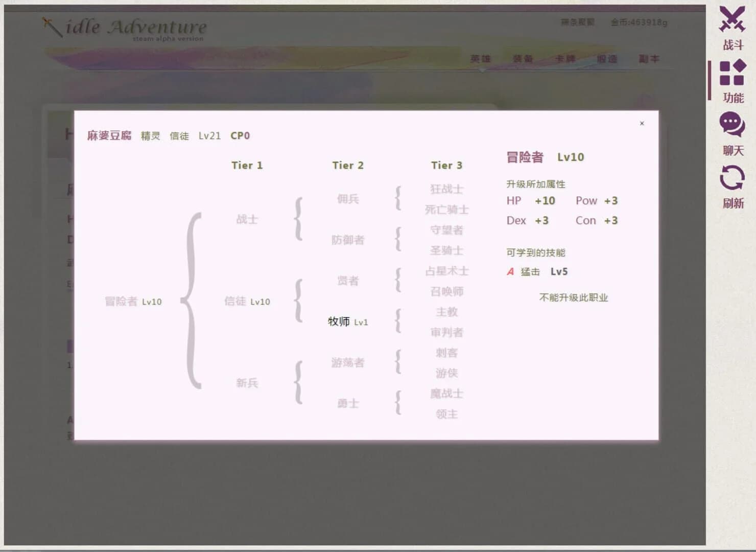This screenshot has height=552, width=756.
Task: Click the red A icon beside 猛击 skill
Action: (509, 272)
